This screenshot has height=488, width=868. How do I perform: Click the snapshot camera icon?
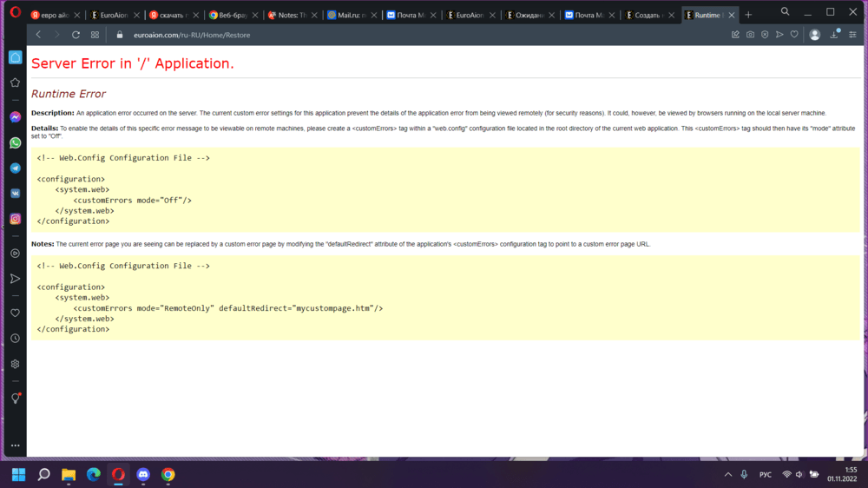tap(750, 35)
